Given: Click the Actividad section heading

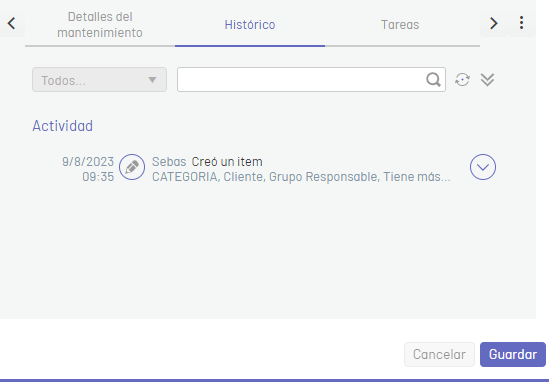Looking at the screenshot, I should (63, 126).
